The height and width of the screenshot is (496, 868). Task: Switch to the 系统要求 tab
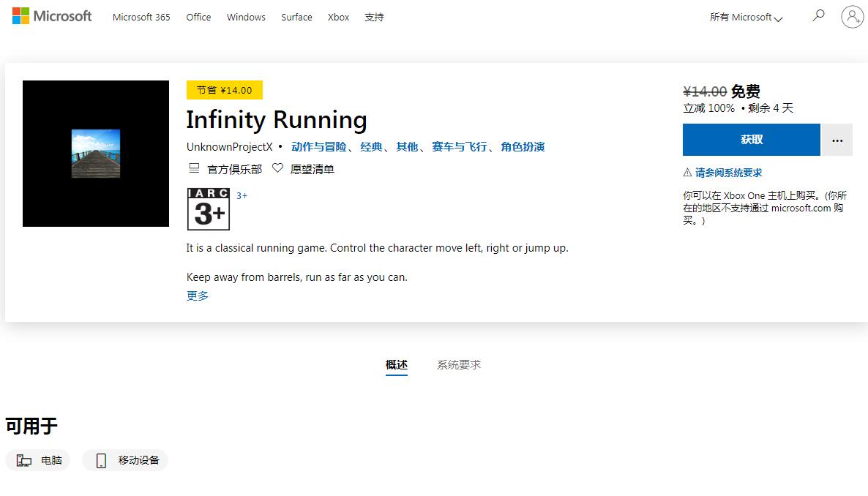click(459, 365)
